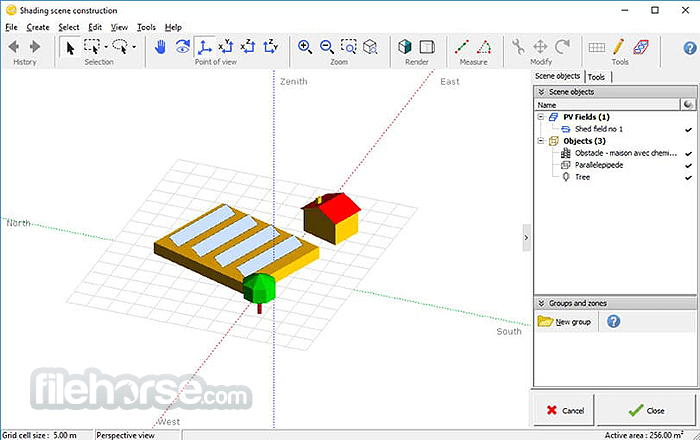Image resolution: width=700 pixels, height=440 pixels.
Task: Select the pencil tool in Tools
Action: 618,46
